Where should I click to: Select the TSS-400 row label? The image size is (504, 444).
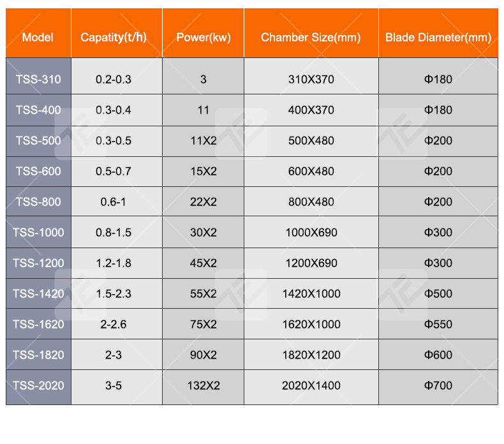click(x=38, y=110)
